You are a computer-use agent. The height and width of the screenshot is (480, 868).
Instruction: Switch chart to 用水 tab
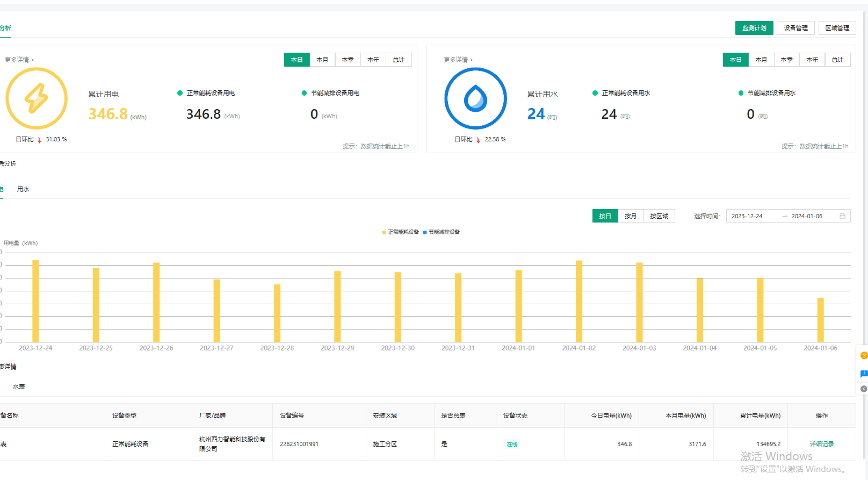23,189
